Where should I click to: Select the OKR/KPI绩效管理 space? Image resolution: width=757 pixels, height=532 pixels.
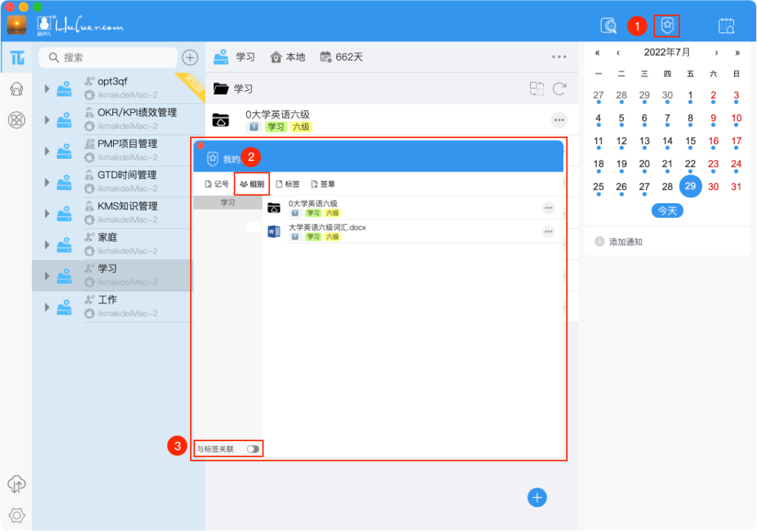click(118, 119)
